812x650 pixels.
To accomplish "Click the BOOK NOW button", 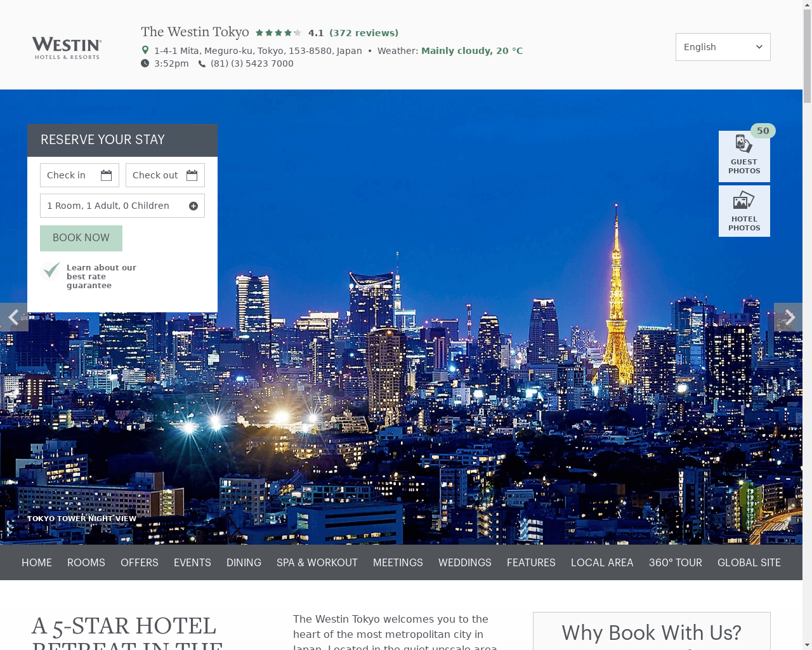I will click(81, 238).
